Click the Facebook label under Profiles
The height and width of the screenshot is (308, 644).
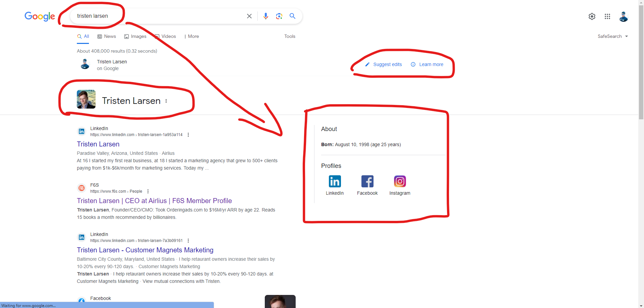(x=367, y=193)
